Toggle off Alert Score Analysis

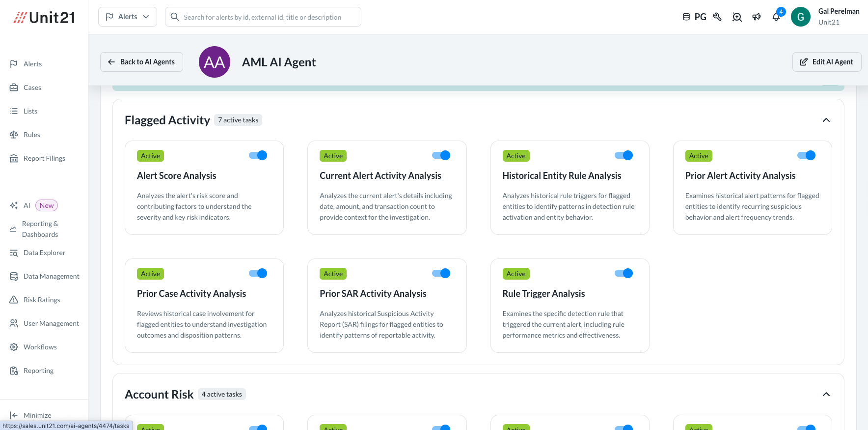tap(258, 155)
